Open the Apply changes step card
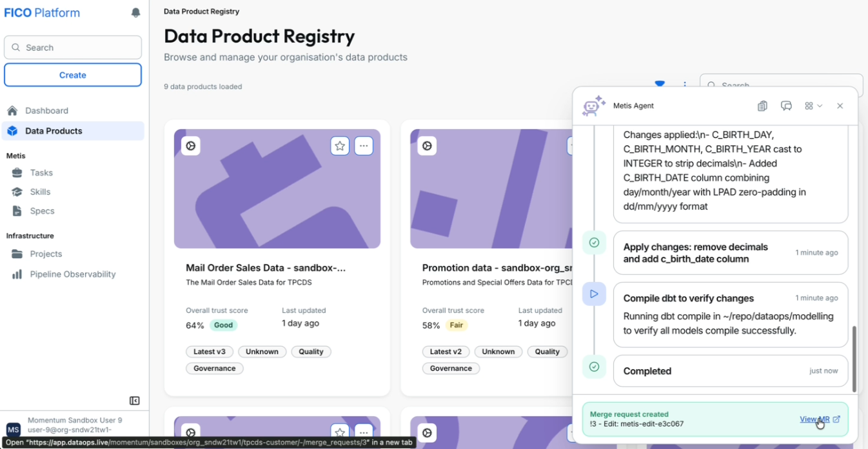Image resolution: width=868 pixels, height=449 pixels. pos(731,253)
